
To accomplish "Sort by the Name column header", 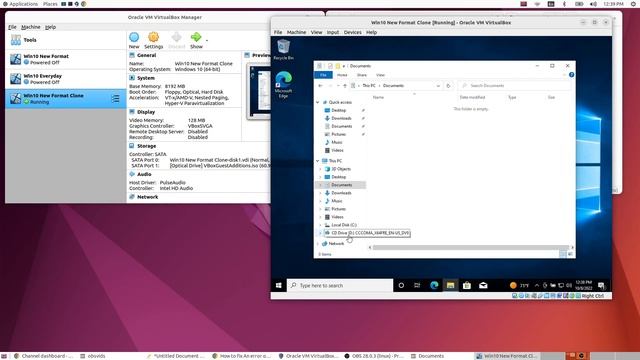I will click(378, 97).
